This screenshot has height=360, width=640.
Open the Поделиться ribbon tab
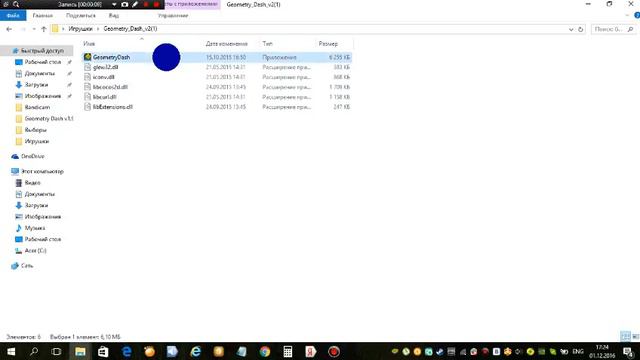[x=81, y=16]
